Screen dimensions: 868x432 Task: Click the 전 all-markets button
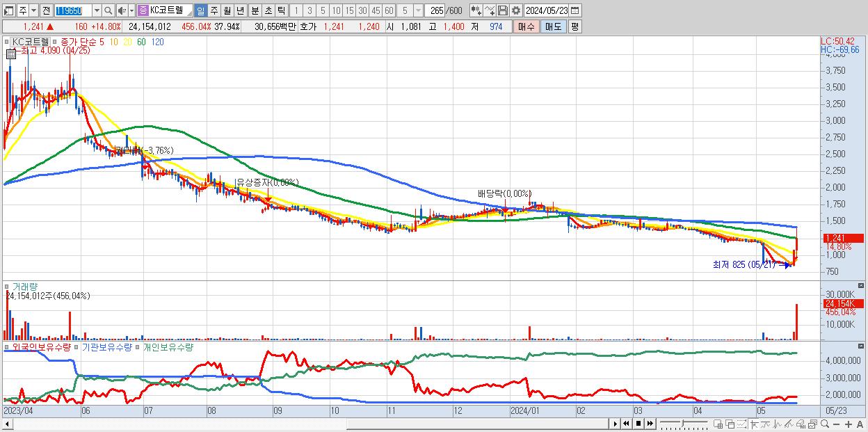pos(46,10)
